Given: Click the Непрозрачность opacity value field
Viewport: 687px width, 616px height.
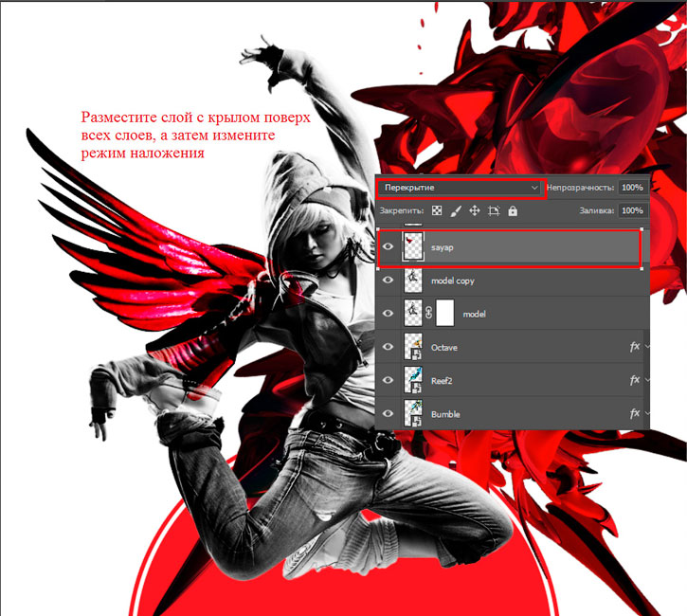Looking at the screenshot, I should (x=632, y=188).
